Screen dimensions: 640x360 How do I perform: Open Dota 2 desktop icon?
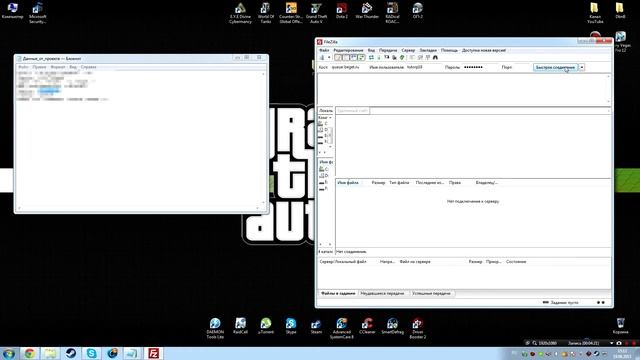pos(342,11)
